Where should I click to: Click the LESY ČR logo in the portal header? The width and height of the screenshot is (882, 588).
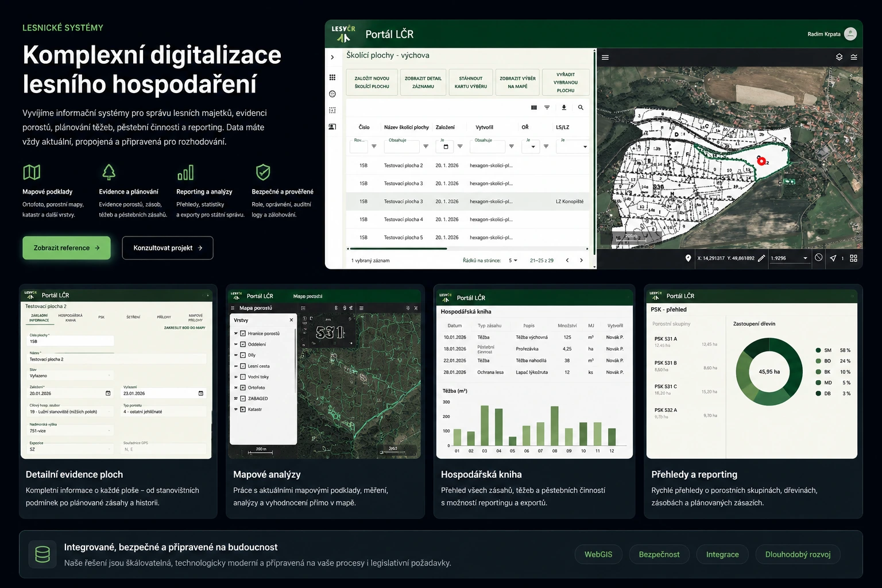click(x=343, y=34)
